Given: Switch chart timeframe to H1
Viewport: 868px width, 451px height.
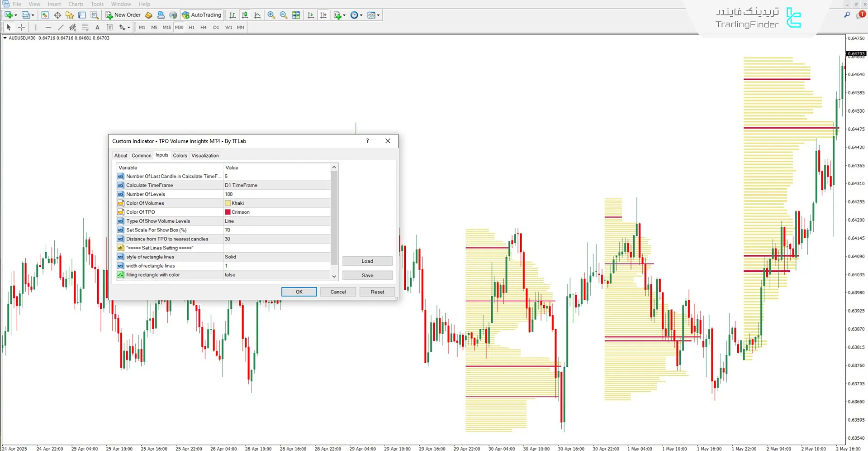Looking at the screenshot, I should [x=191, y=27].
